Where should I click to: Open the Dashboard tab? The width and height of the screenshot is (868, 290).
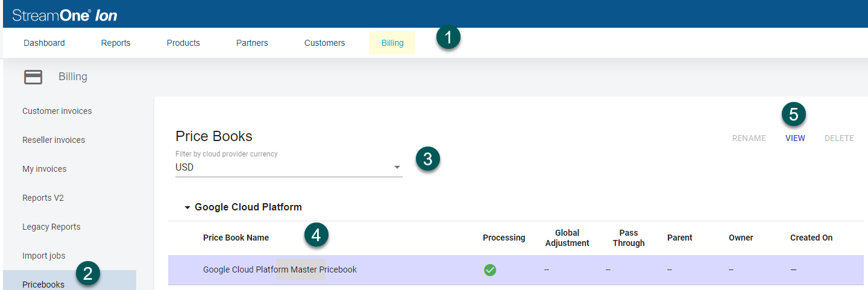(x=44, y=43)
